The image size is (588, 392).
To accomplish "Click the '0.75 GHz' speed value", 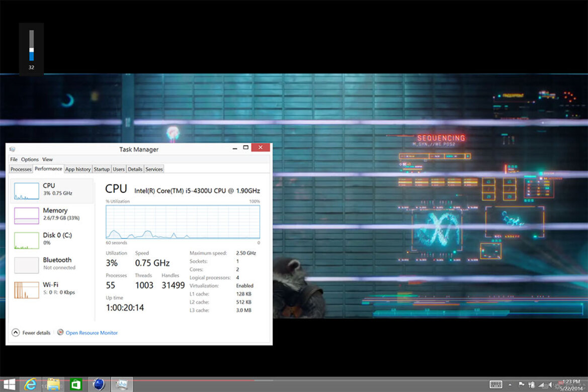I will click(152, 263).
